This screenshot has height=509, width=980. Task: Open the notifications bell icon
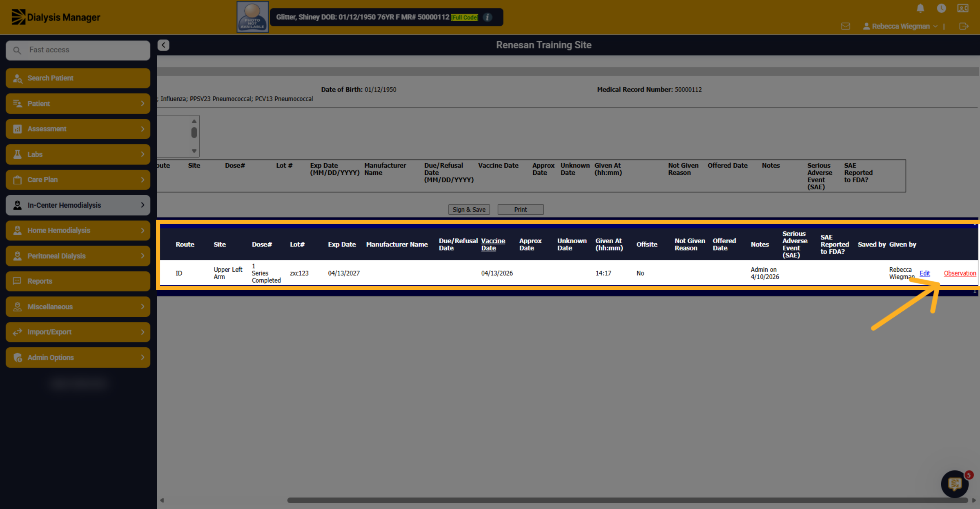pyautogui.click(x=920, y=8)
